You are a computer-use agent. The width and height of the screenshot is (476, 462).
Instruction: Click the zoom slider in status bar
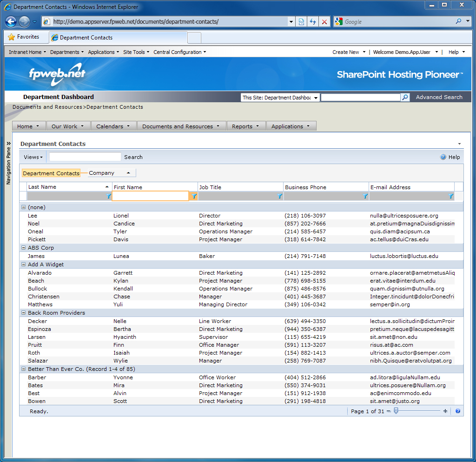396,411
